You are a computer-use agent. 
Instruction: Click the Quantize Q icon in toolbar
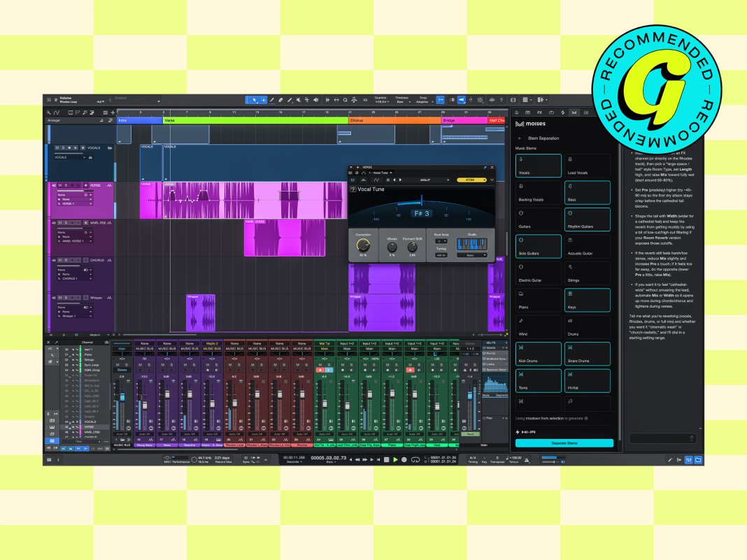point(345,100)
